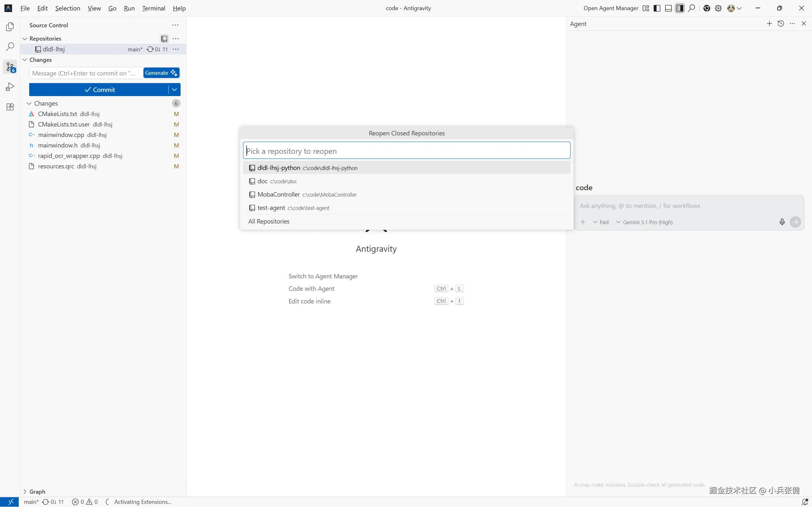Click the Generate commit message button
This screenshot has height=507, width=812.
[x=161, y=73]
